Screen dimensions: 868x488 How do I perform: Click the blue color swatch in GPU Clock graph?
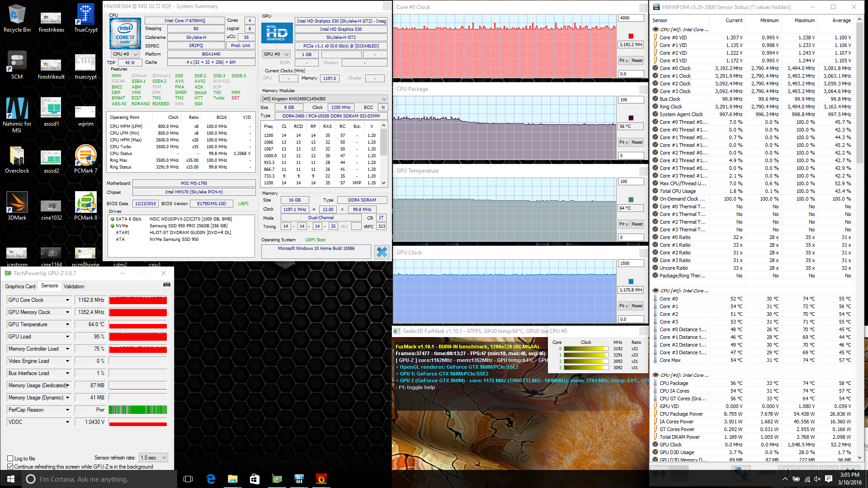tap(631, 282)
